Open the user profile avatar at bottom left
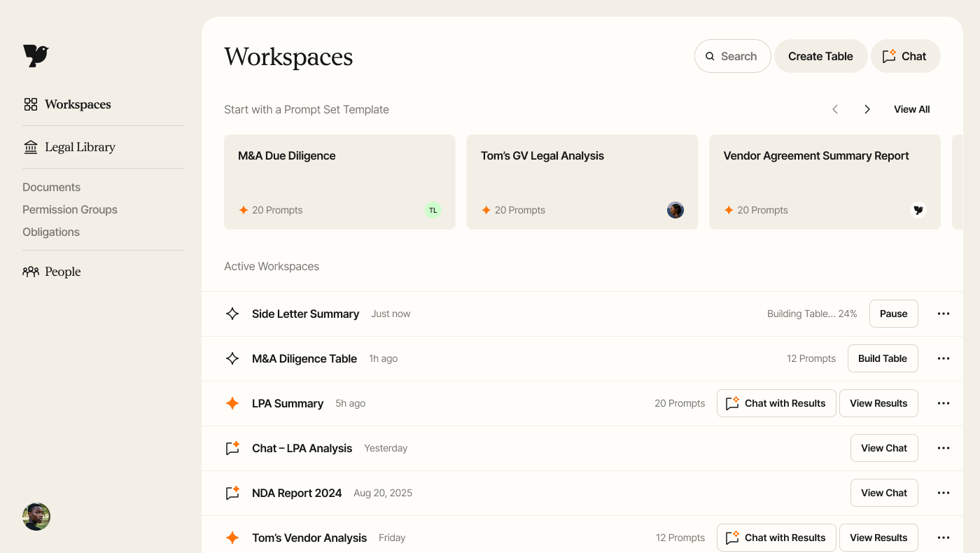Screen dimensions: 980x553 36,517
